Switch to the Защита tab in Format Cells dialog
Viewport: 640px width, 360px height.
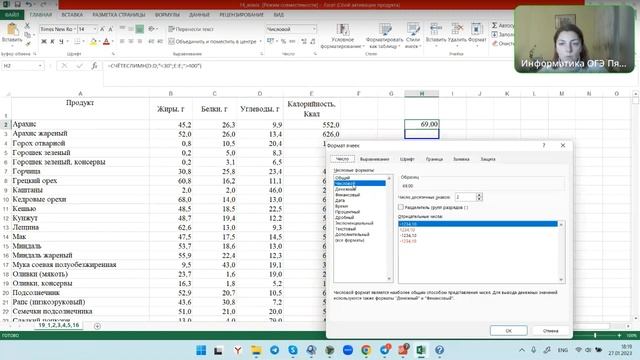(488, 159)
